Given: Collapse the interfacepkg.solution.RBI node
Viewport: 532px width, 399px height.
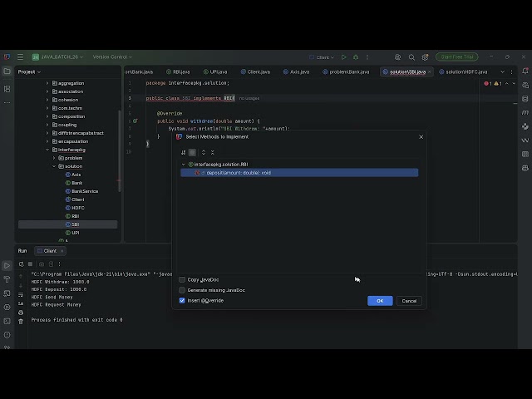Looking at the screenshot, I should coord(184,165).
